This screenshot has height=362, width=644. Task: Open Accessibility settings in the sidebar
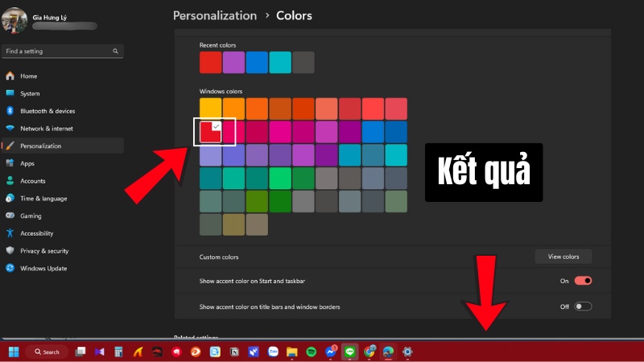coord(63,233)
